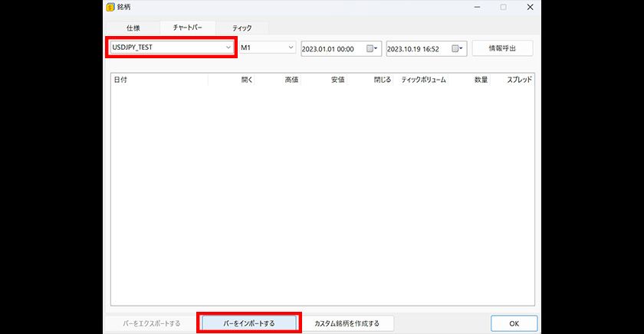The image size is (644, 334).
Task: Confirm with the OK button
Action: click(x=514, y=323)
